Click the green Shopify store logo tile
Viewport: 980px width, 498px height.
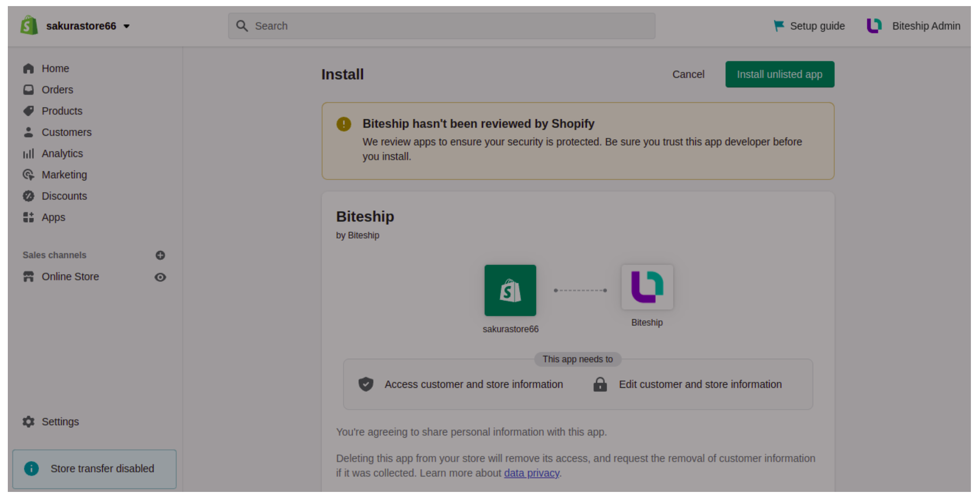tap(510, 290)
